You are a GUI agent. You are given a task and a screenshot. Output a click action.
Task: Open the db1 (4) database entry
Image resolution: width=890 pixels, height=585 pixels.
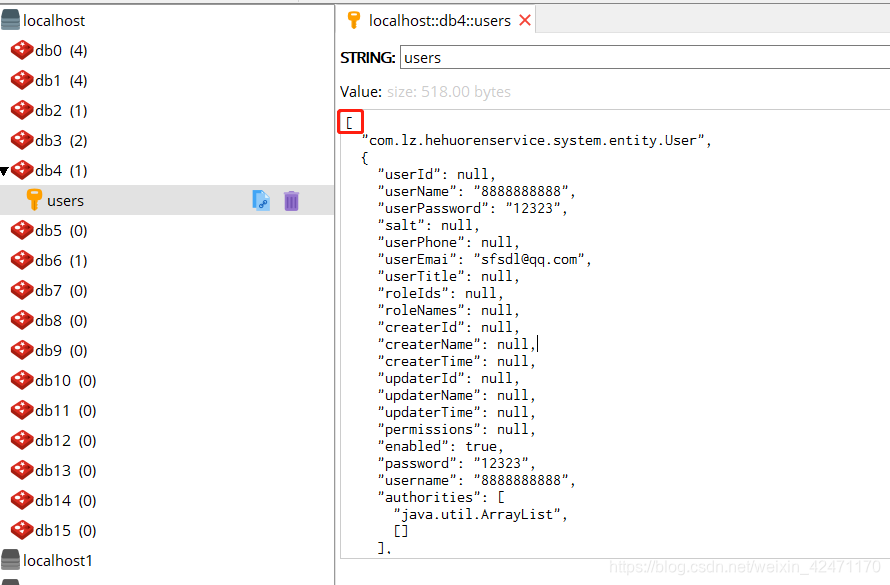[x=61, y=81]
